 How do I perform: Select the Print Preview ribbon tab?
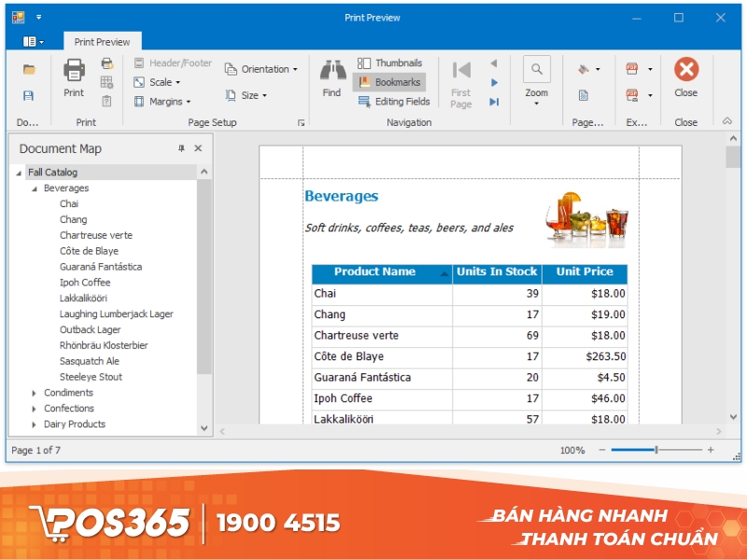click(x=103, y=42)
